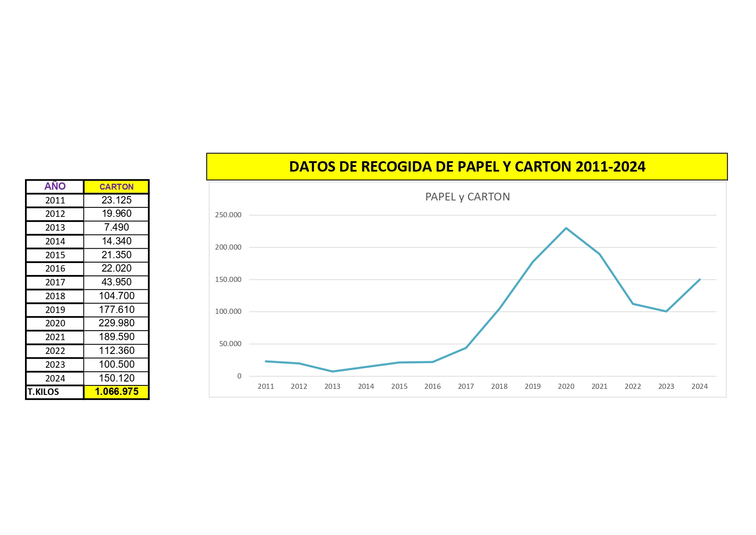Click the yellow DATOS DE RECOGIDA title banner
This screenshot has width=756, height=535.
[x=467, y=167]
